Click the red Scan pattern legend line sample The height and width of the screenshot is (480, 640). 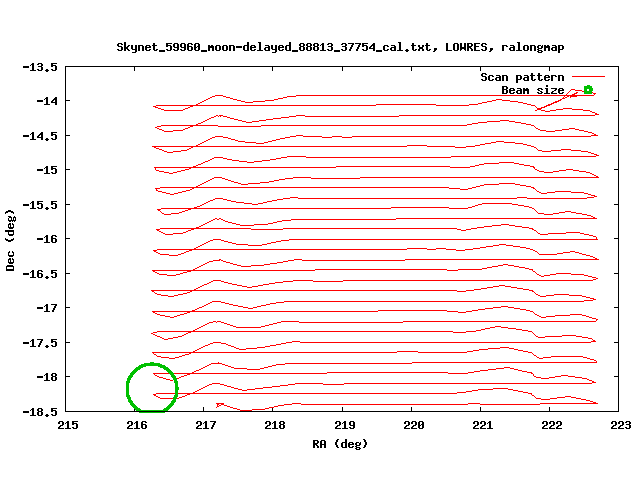pyautogui.click(x=588, y=76)
